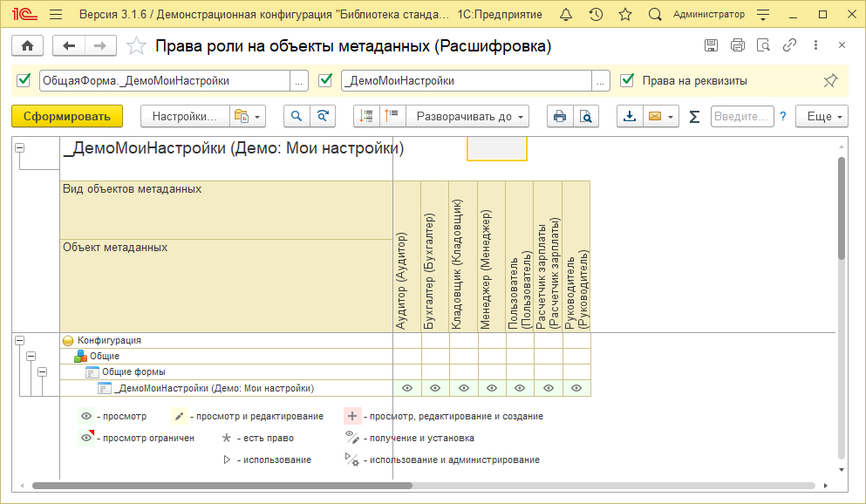Screen dimensions: 866x504
Task: Collapse the Конфигурация tree node
Action: pos(20,340)
